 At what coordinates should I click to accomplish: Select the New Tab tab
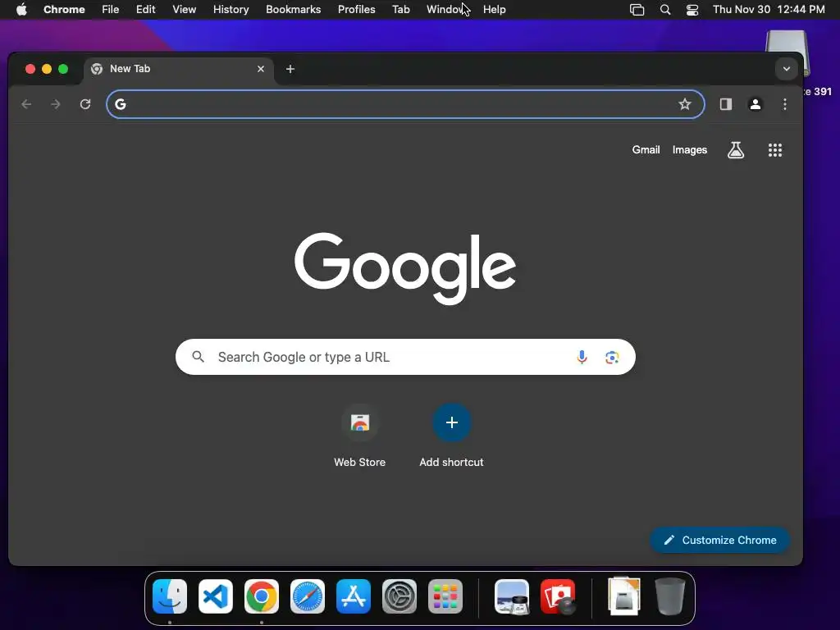pyautogui.click(x=179, y=69)
